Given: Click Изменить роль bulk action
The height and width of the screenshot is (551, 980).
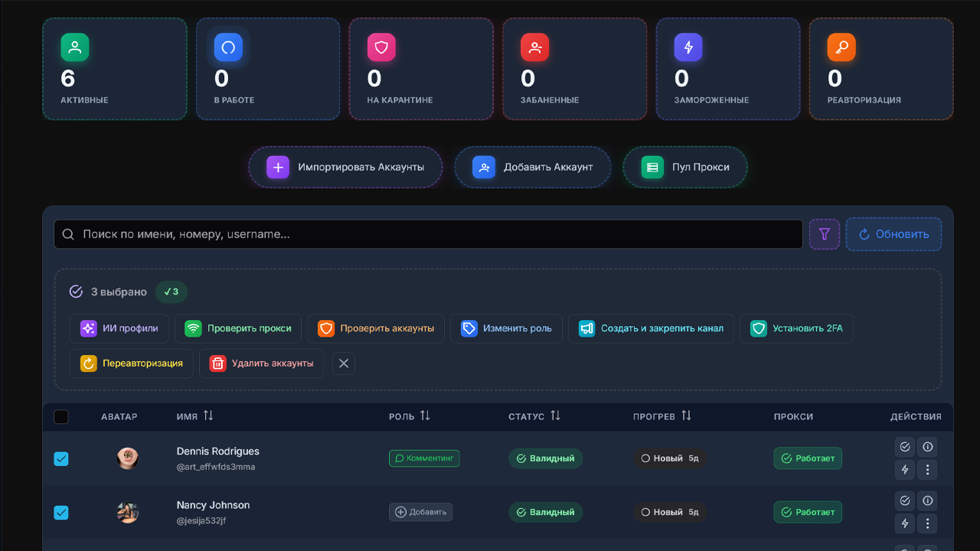Looking at the screenshot, I should click(x=506, y=328).
